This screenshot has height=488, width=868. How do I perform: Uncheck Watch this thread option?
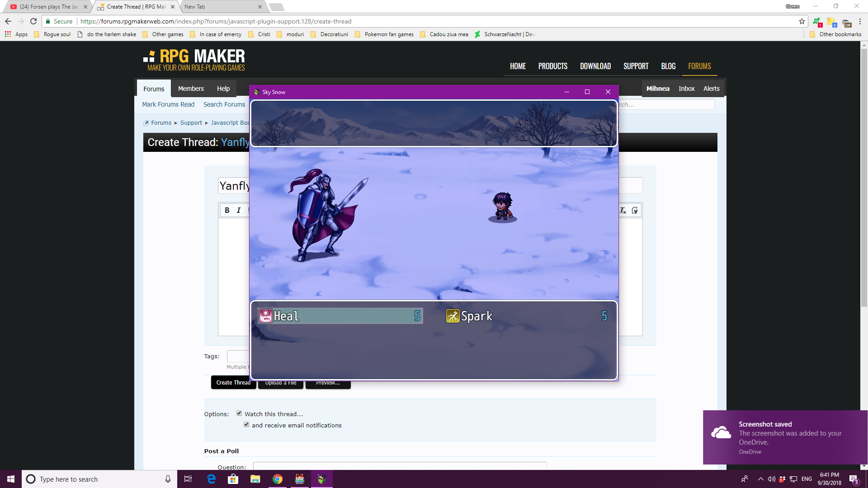(239, 413)
